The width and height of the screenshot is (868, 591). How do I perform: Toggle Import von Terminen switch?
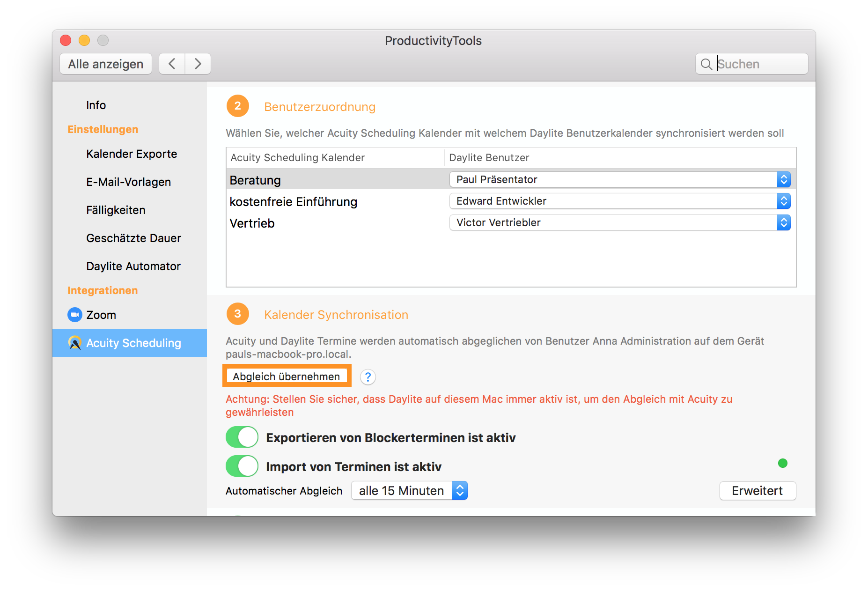242,466
